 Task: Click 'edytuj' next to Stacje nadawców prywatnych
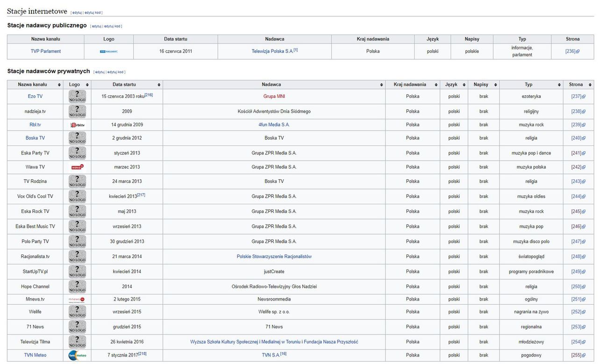[x=100, y=72]
